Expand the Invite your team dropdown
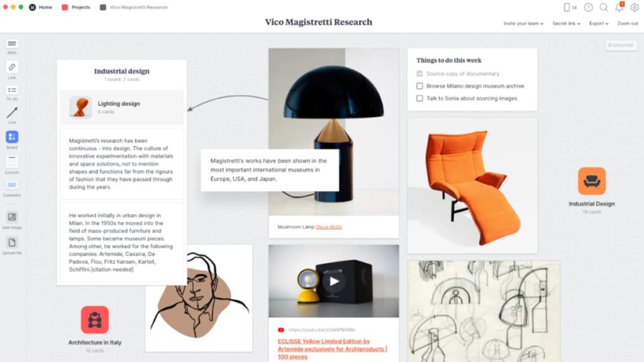The image size is (644, 362). point(523,23)
